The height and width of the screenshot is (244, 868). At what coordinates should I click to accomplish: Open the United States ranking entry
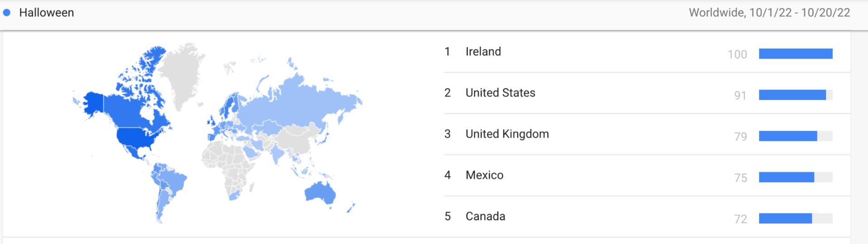click(x=647, y=93)
